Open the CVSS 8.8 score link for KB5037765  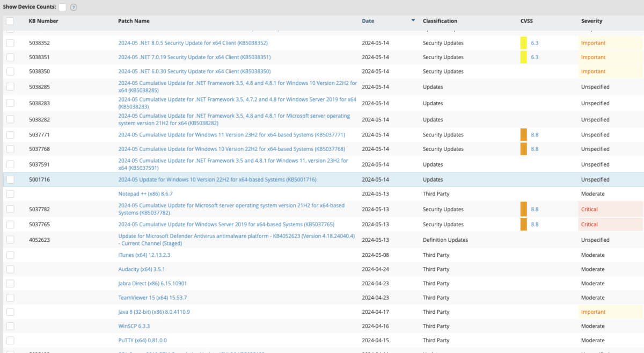tap(535, 225)
